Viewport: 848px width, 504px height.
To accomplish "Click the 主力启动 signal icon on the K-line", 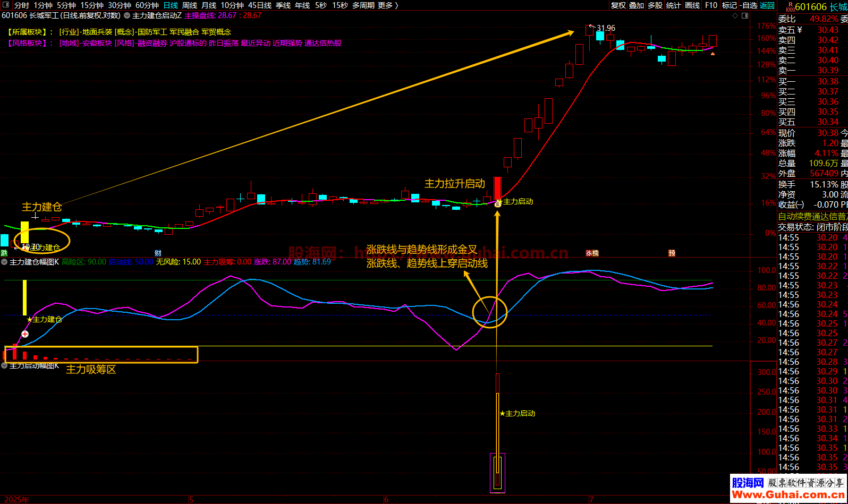I will coord(498,203).
